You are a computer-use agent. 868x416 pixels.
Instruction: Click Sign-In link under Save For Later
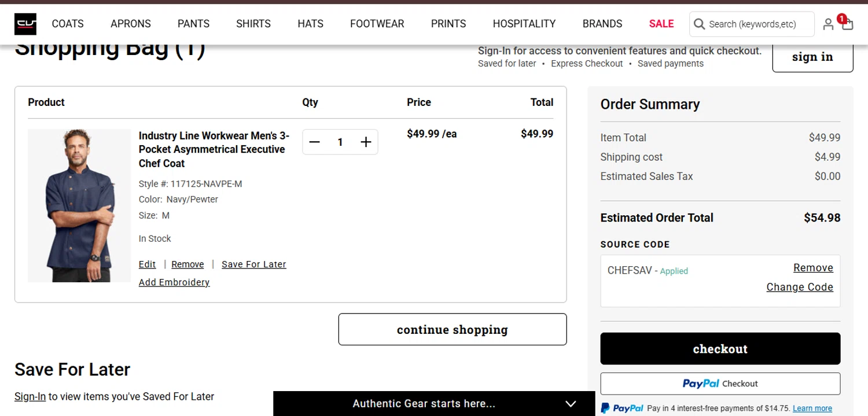point(30,397)
